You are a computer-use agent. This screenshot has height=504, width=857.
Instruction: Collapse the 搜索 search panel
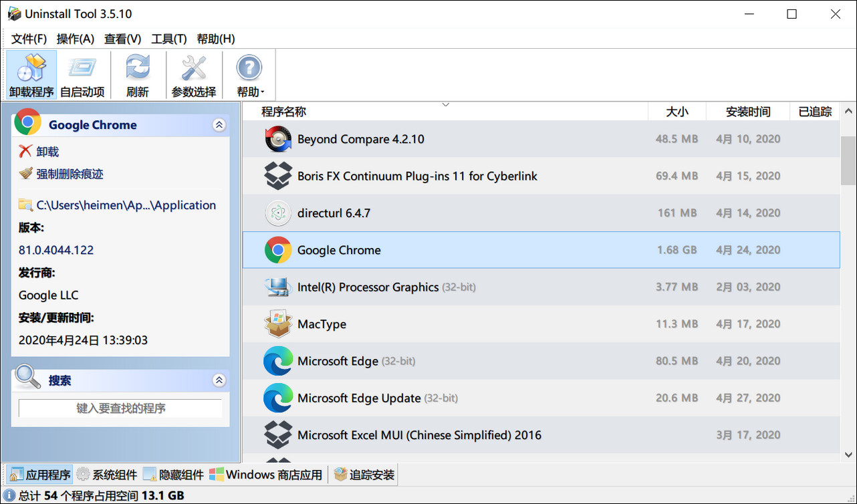point(219,380)
